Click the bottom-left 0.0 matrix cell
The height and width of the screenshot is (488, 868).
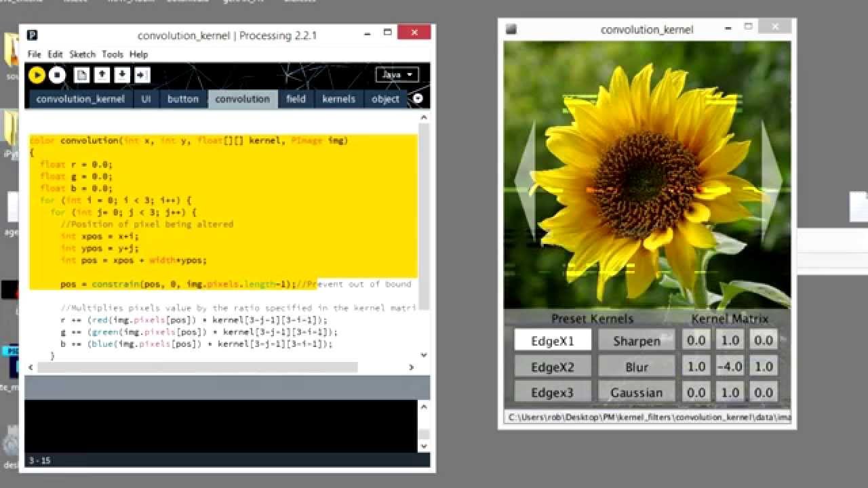[696, 392]
